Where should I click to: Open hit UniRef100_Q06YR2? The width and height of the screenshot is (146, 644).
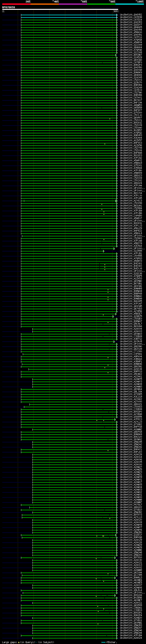131,15
